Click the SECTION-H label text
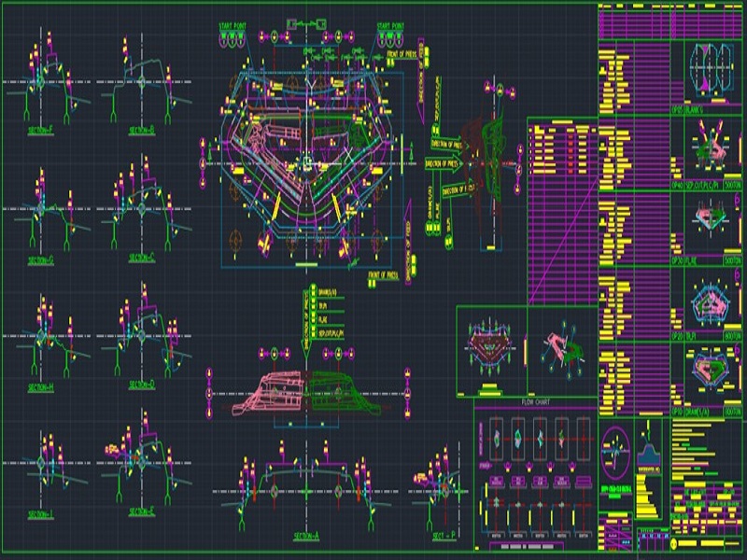 (x=40, y=386)
